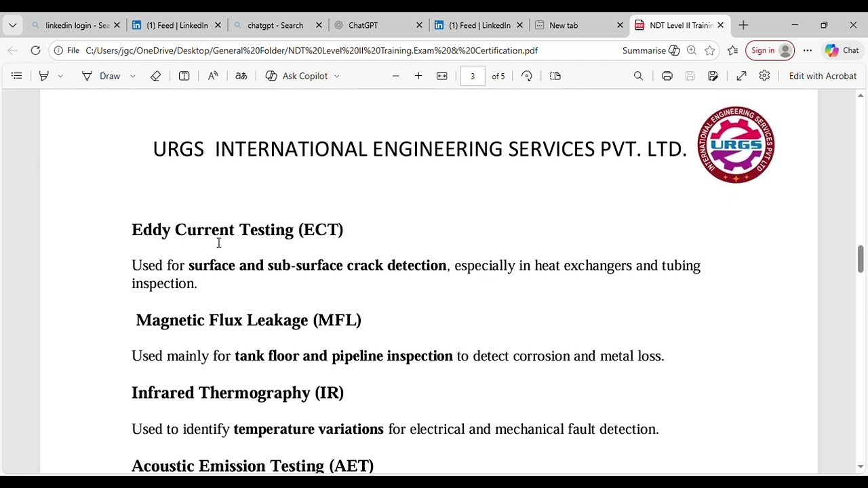This screenshot has height=488, width=868.
Task: Click the Infrared Thermography (IR) heading
Action: tap(237, 393)
